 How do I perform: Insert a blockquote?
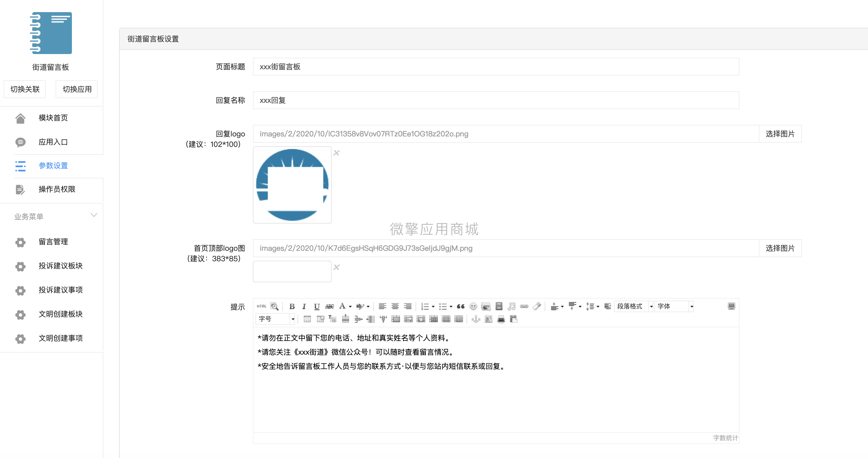(461, 306)
